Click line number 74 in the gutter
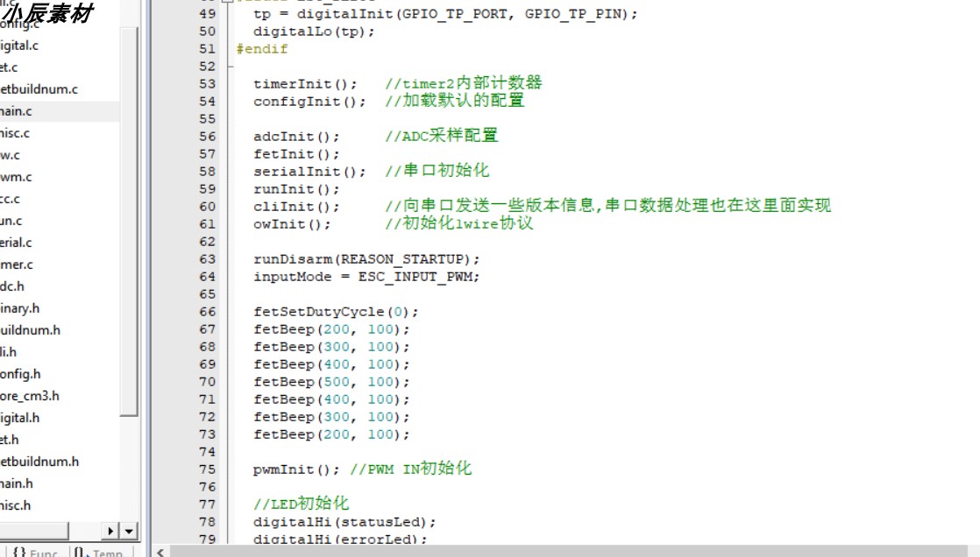The height and width of the screenshot is (557, 980). point(208,452)
